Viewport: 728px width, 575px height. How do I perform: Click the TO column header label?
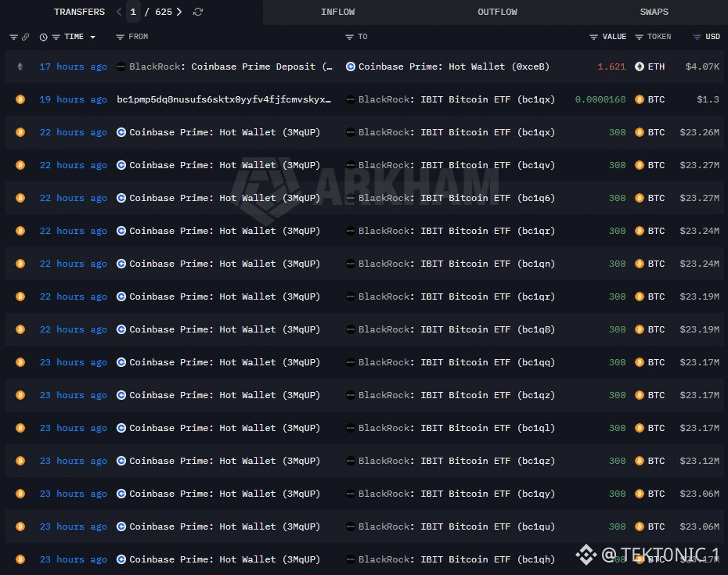click(362, 37)
